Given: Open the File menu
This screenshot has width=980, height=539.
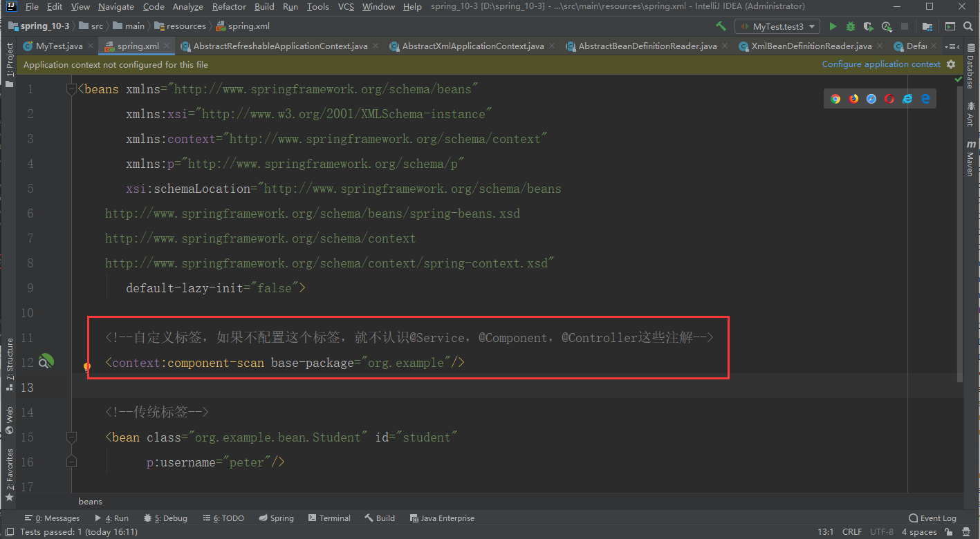Looking at the screenshot, I should [32, 6].
